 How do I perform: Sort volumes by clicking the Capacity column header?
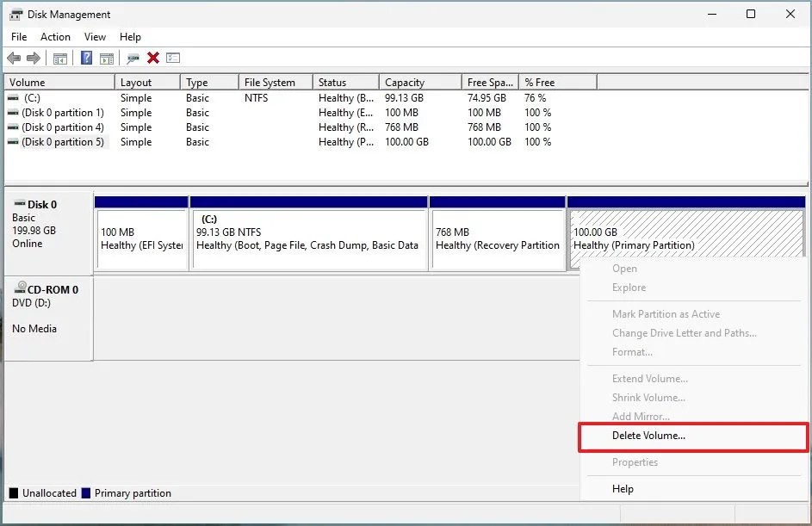tap(405, 81)
